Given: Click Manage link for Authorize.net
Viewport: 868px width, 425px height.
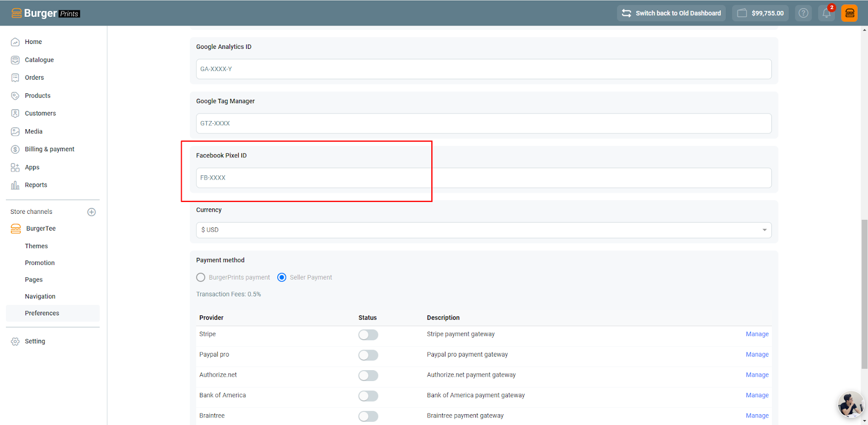Looking at the screenshot, I should [757, 375].
